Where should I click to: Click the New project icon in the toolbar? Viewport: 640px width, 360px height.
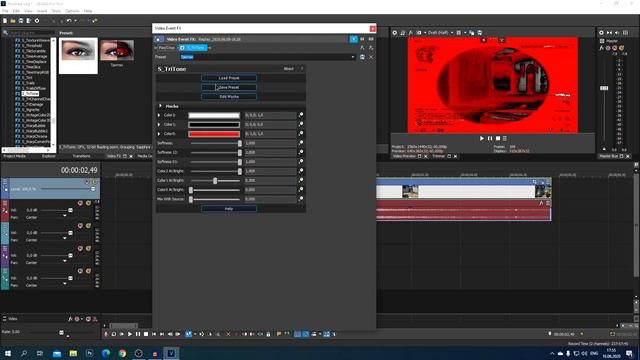pyautogui.click(x=5, y=20)
